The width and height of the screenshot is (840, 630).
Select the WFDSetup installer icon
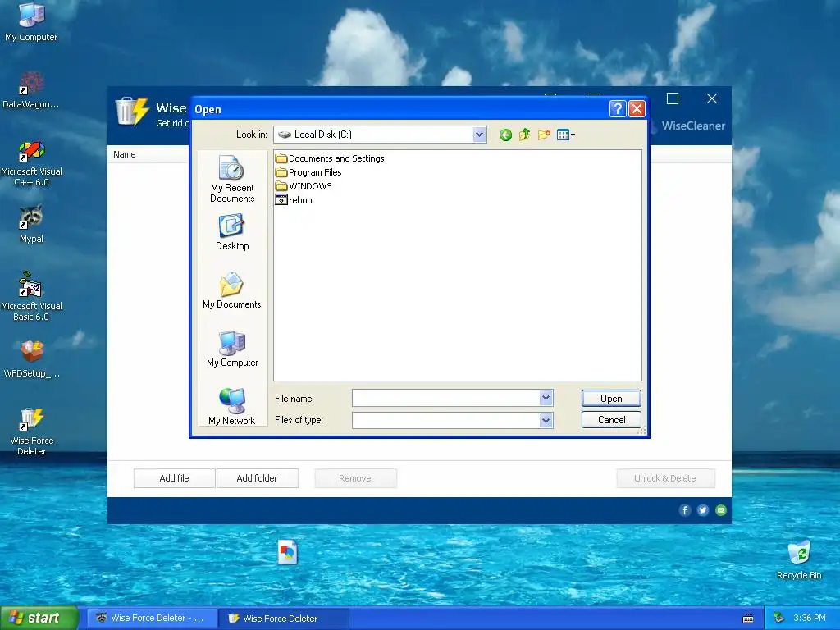coord(31,358)
